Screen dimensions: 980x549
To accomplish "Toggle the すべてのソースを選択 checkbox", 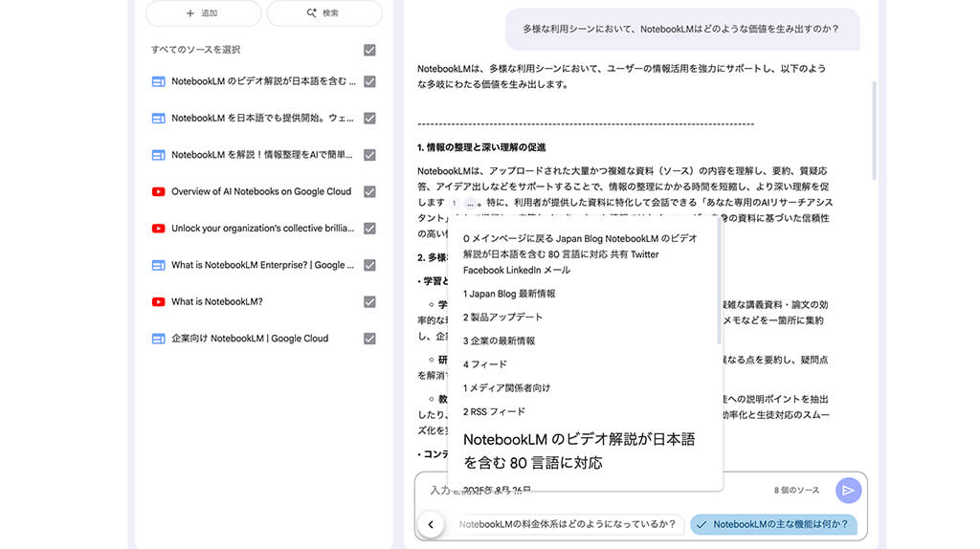I will (x=369, y=50).
